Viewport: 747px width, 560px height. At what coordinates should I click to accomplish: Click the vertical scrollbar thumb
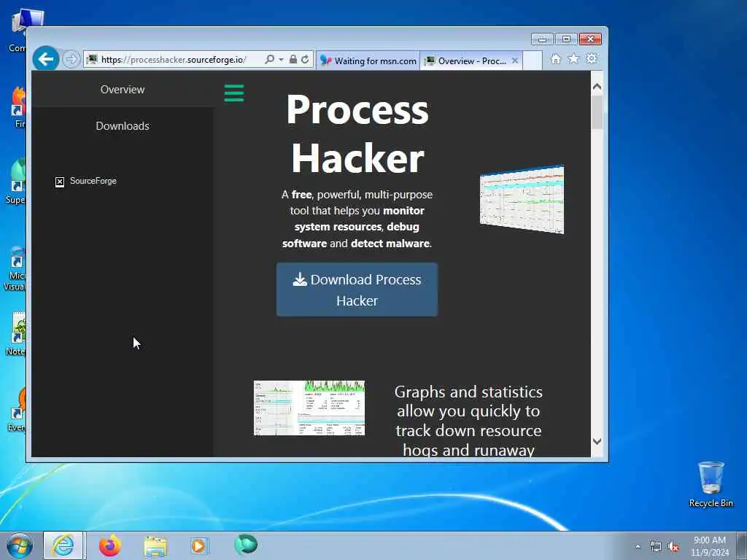point(597,112)
